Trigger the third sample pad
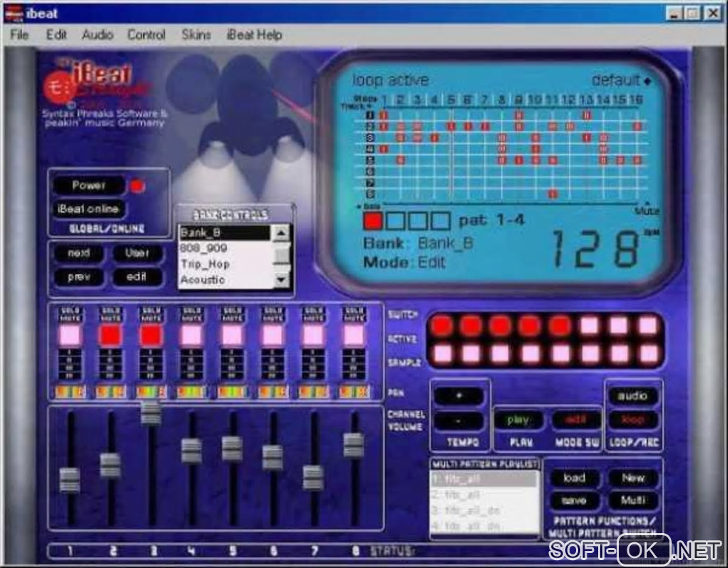This screenshot has height=568, width=728. click(x=500, y=354)
